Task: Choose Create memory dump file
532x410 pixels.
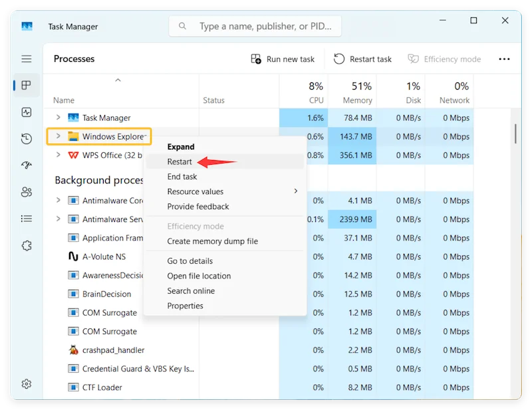Action: tap(225, 241)
